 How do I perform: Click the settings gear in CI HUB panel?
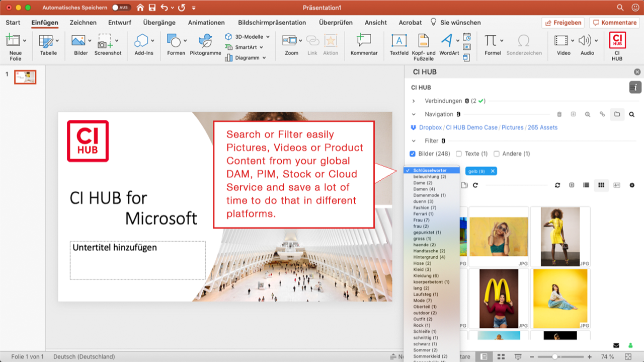(632, 185)
